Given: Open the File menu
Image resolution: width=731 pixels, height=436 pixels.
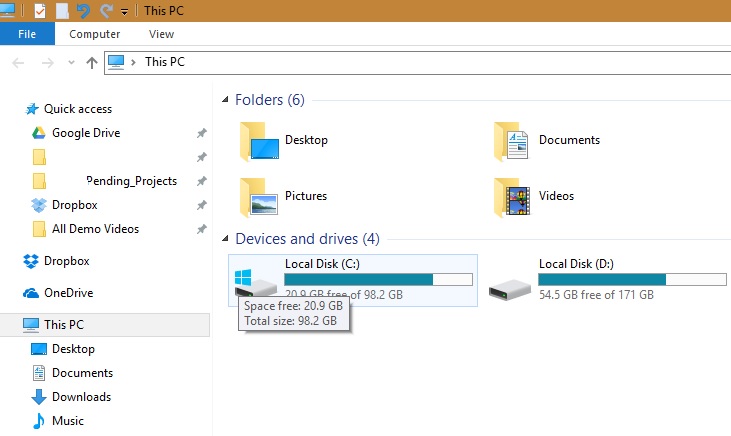Looking at the screenshot, I should tap(27, 34).
